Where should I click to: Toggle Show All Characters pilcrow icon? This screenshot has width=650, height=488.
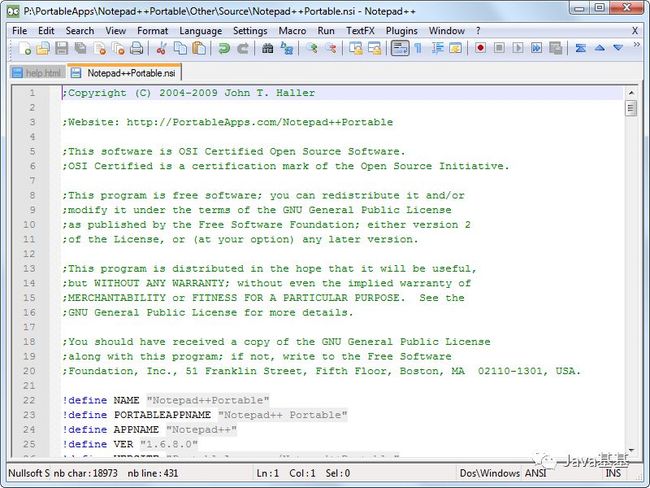point(418,49)
